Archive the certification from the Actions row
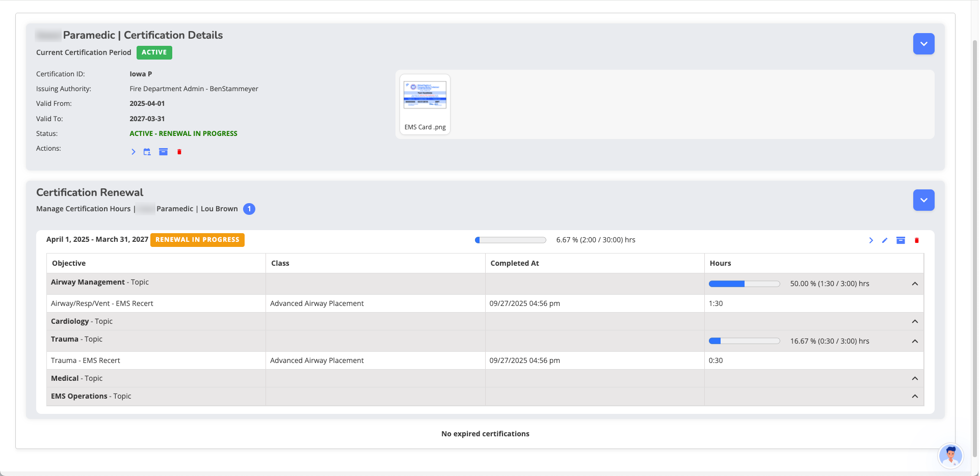Viewport: 980px width, 476px height. pos(163,152)
